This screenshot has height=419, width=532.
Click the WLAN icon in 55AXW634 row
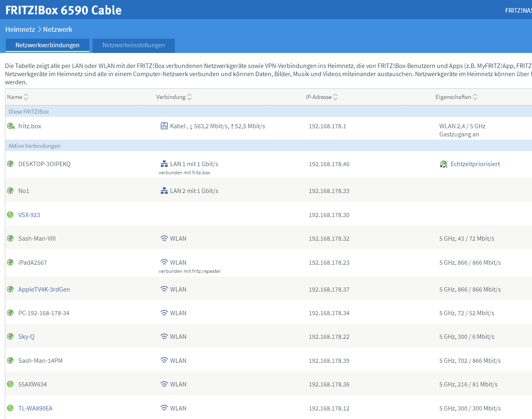pos(164,384)
